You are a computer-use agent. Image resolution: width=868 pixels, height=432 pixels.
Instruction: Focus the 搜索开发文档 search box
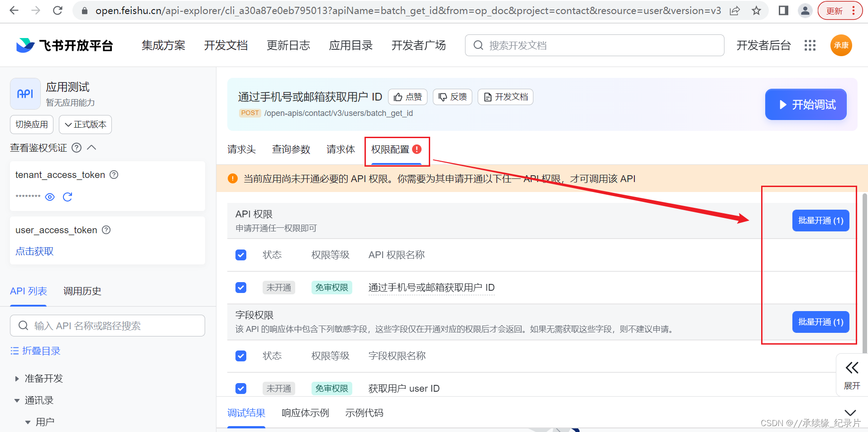point(595,45)
